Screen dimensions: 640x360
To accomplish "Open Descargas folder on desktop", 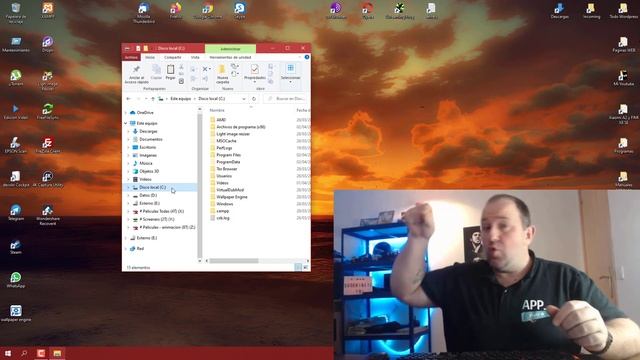I will [x=559, y=11].
